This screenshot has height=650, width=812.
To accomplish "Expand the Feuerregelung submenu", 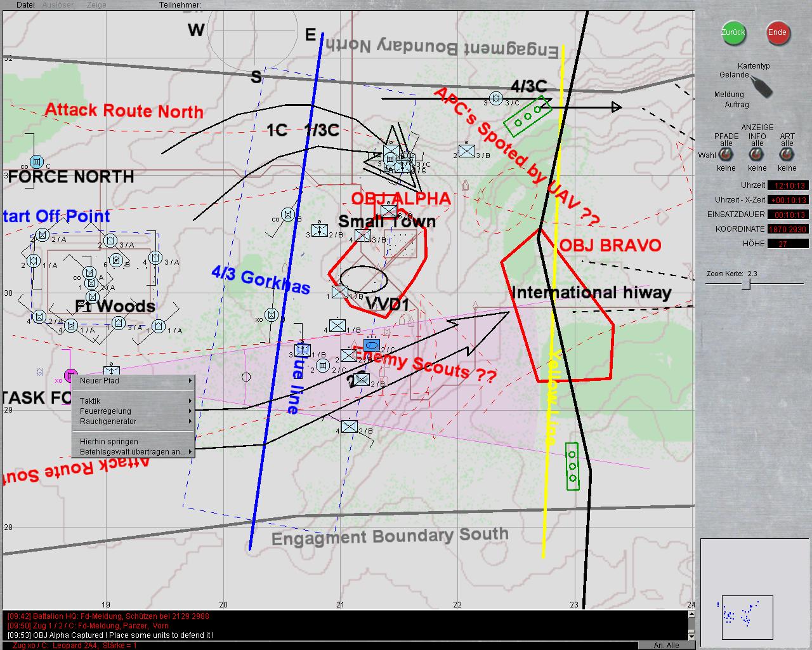I will click(x=133, y=411).
